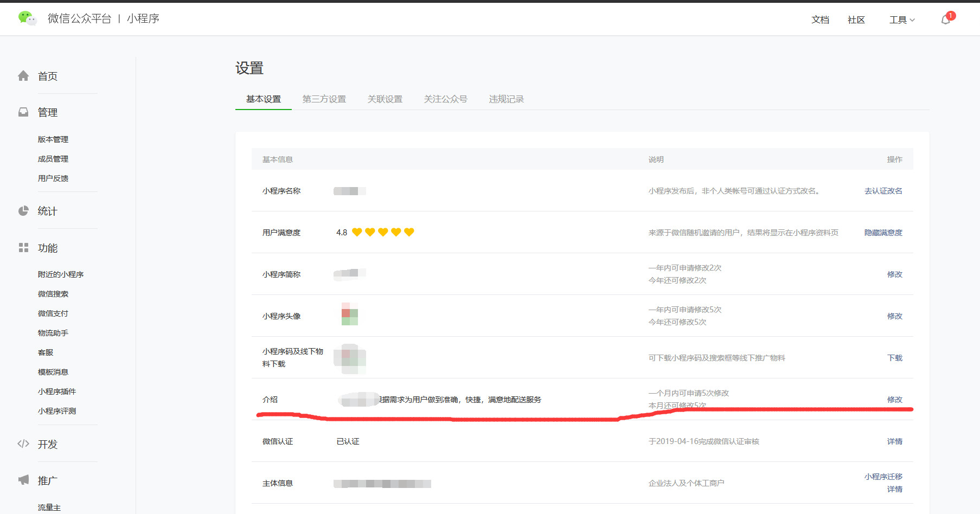Expand the 工具 dropdown menu
This screenshot has width=980, height=514.
[901, 20]
